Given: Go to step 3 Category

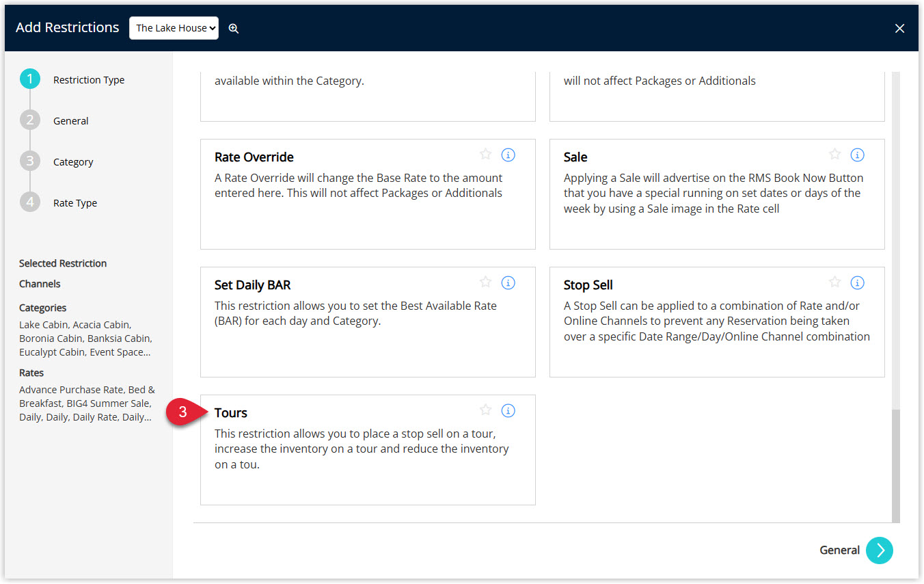Looking at the screenshot, I should point(57,162).
